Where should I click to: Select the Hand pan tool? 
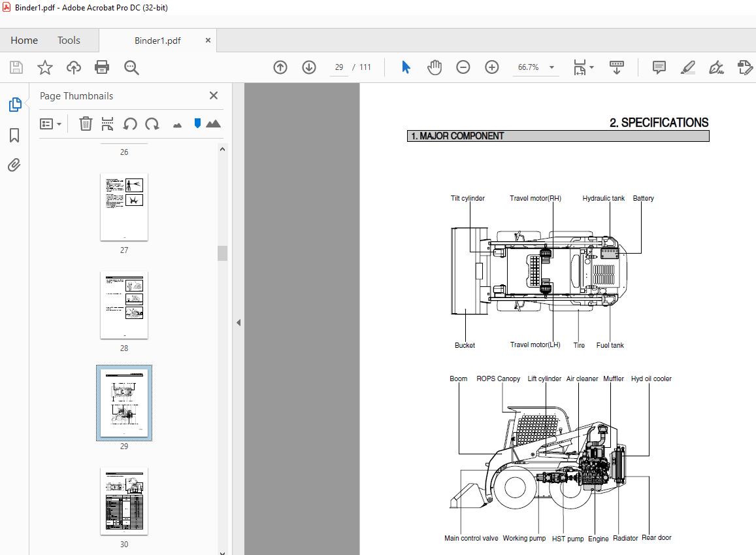click(435, 67)
